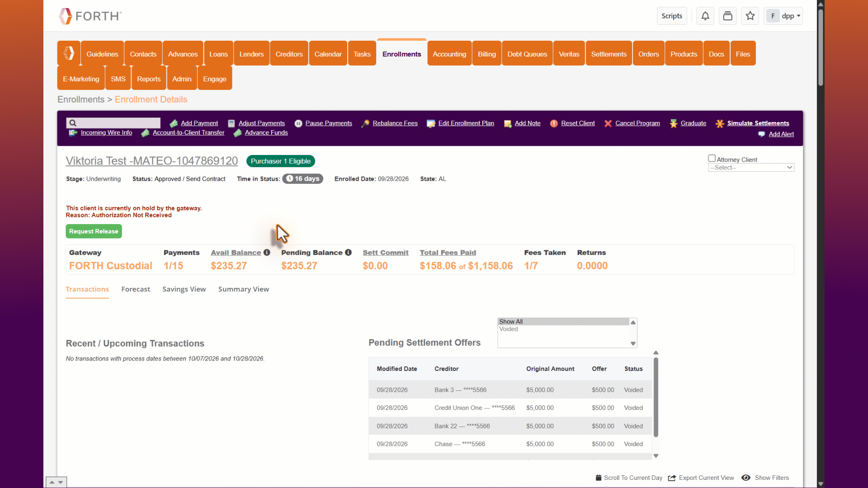Click Scroll To Current Day
Image resolution: width=868 pixels, height=488 pixels.
click(629, 478)
